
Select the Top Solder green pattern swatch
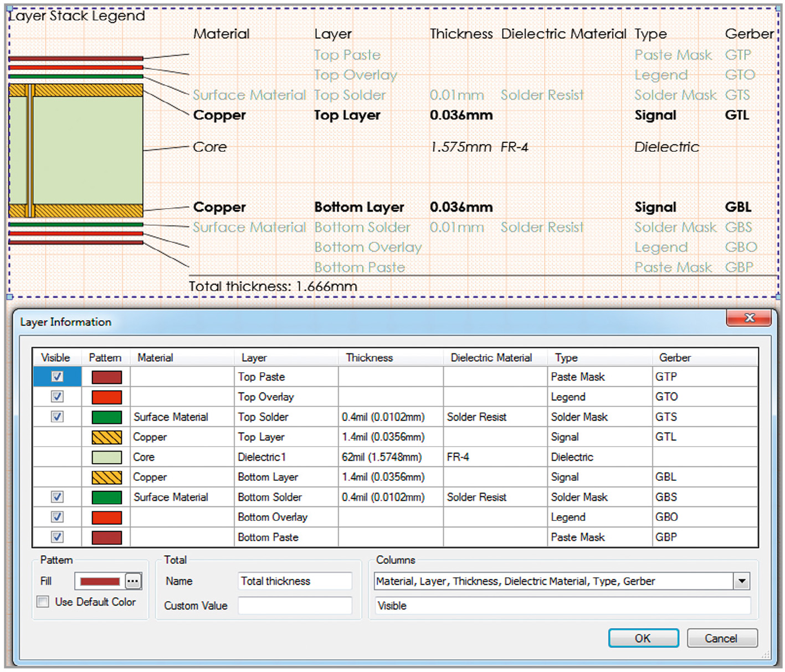(106, 417)
